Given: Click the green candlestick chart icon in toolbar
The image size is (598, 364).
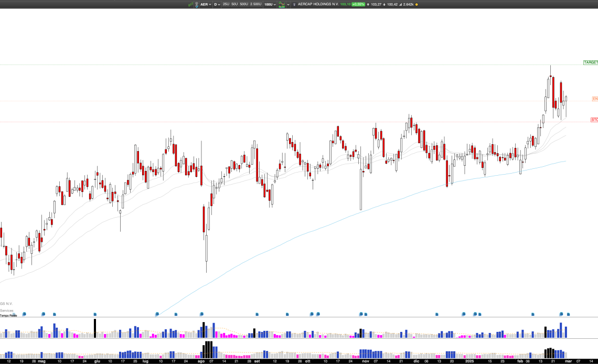Looking at the screenshot, I should (x=191, y=4).
